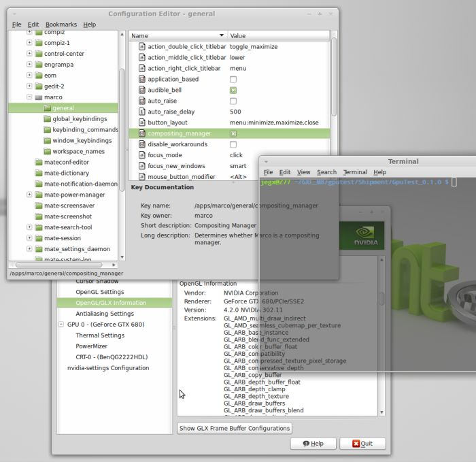Expand the mate-power-manager tree node
The image size is (476, 462).
[29, 195]
